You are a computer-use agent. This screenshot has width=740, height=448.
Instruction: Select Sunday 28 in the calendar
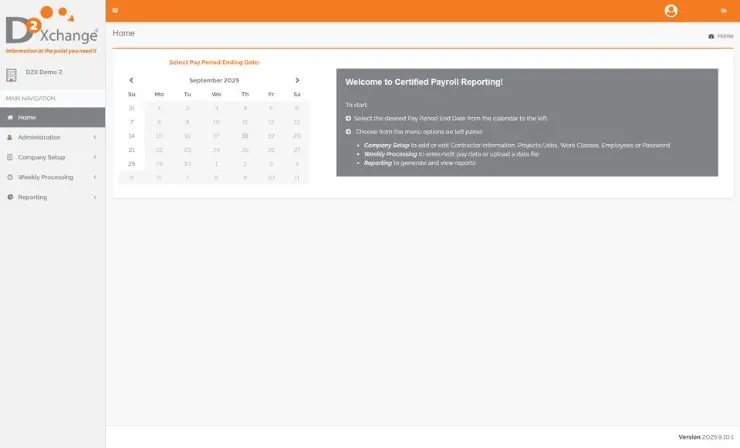tap(132, 164)
